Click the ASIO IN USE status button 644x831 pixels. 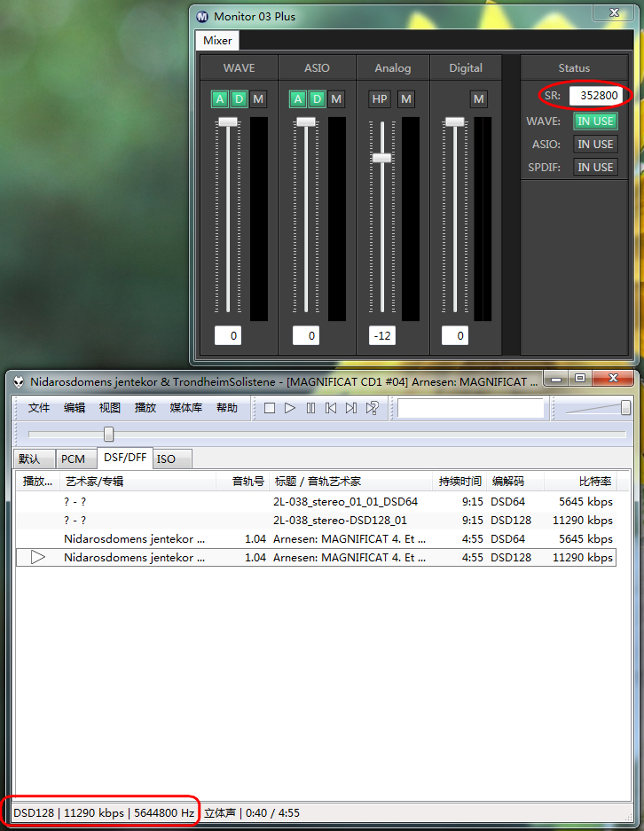[x=595, y=144]
